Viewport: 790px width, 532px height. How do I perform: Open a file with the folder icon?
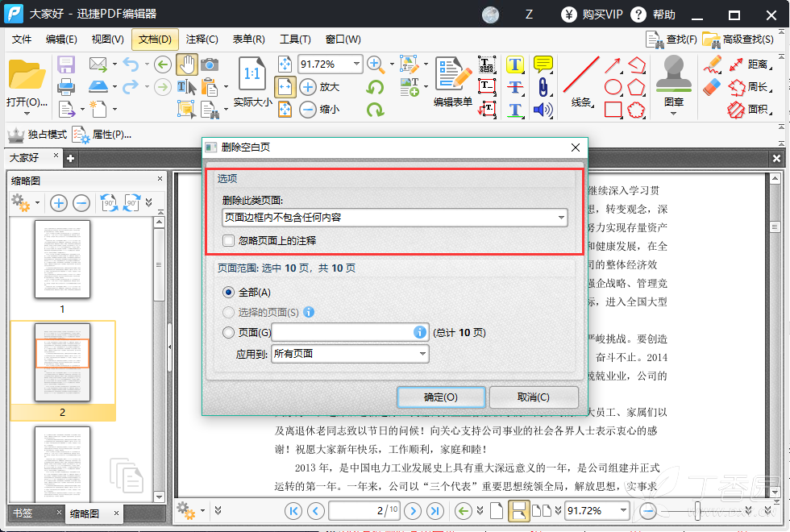(x=27, y=74)
